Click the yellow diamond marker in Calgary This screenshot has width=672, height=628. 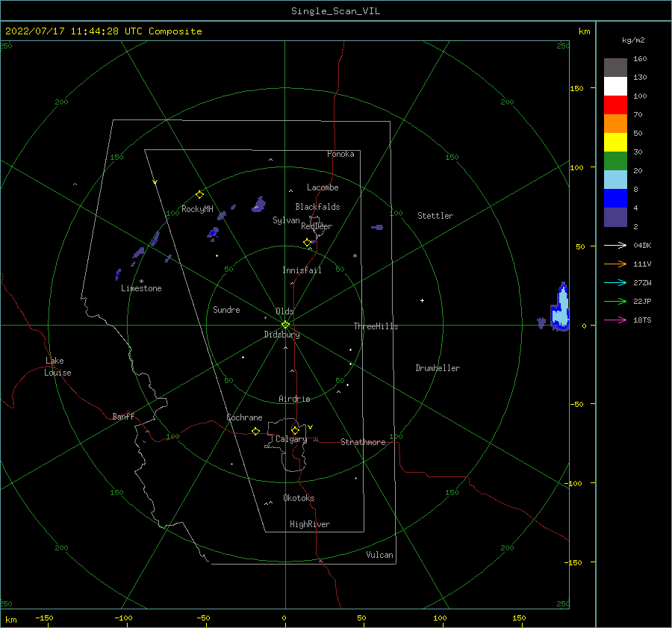tap(295, 430)
